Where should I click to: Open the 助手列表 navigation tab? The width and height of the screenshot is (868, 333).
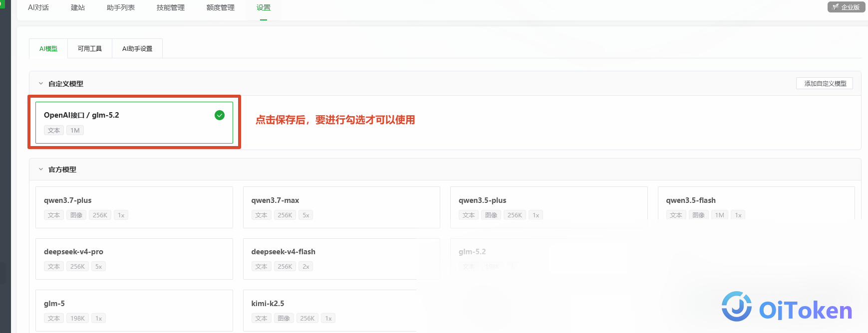pos(121,7)
